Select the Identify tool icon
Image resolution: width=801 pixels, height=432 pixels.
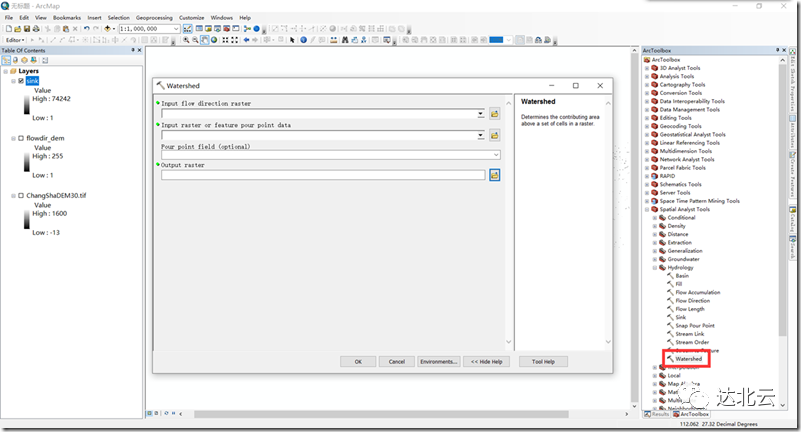coord(303,40)
